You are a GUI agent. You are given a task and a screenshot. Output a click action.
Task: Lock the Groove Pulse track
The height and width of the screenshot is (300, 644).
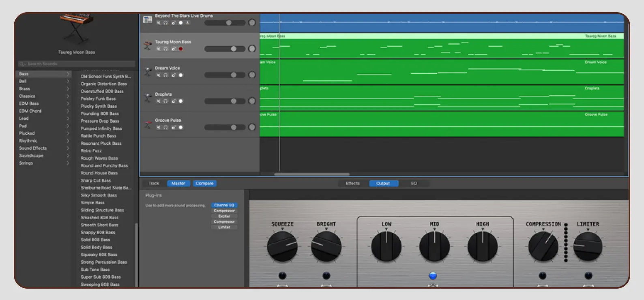[x=173, y=127]
